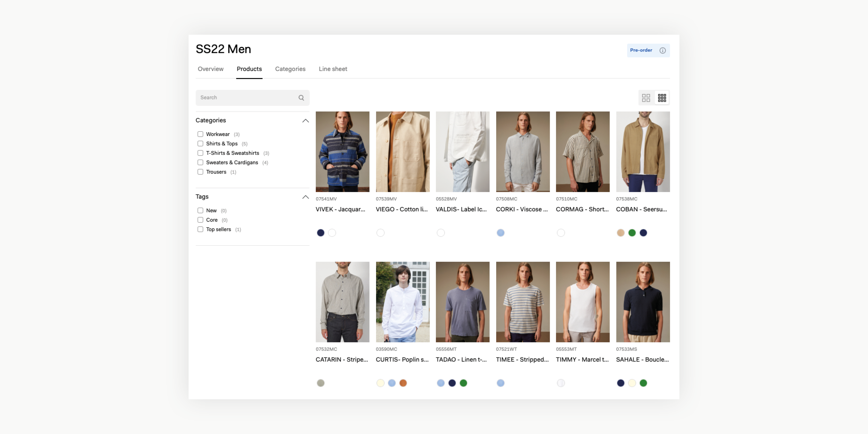Collapse the Categories filter section
Viewport: 868px width, 434px height.
305,121
